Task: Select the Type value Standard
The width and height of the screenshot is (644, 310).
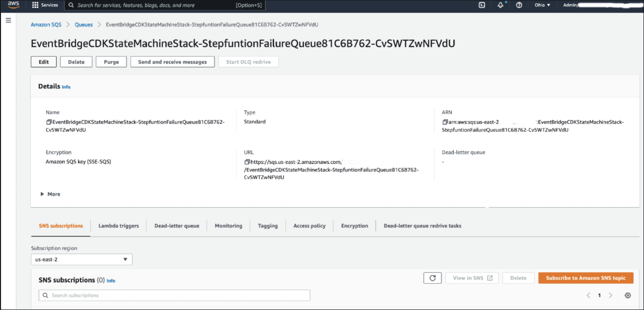Action: [255, 122]
